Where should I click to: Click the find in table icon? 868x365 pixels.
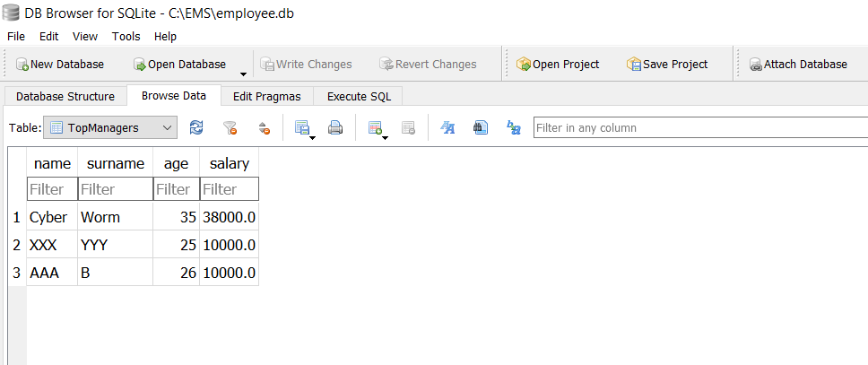[481, 128]
